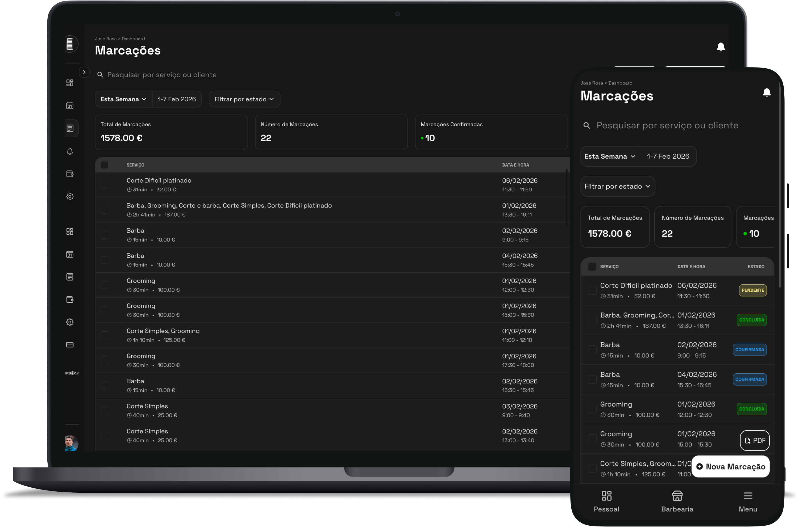Toggle the select-all checkbox in the desktop table header
The image size is (799, 532).
[105, 165]
